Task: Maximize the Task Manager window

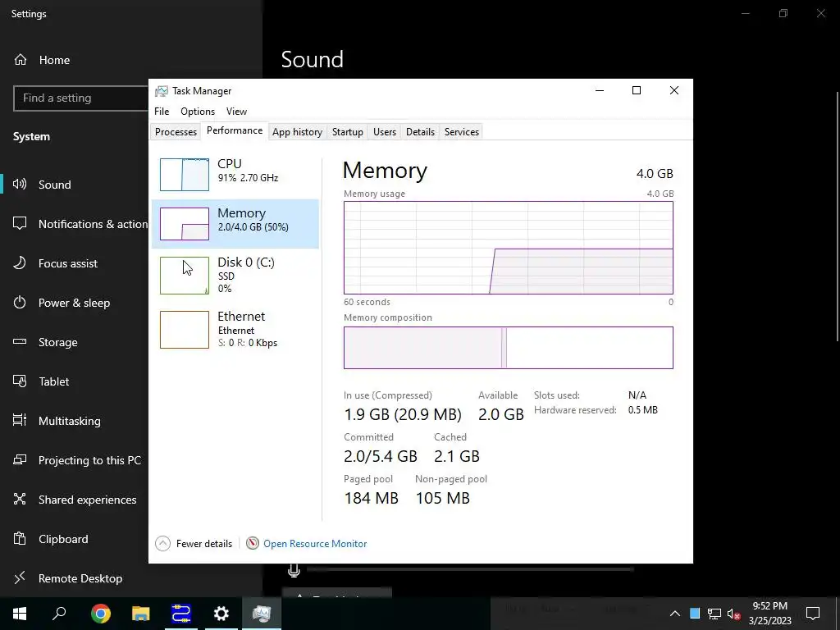Action: pos(637,90)
